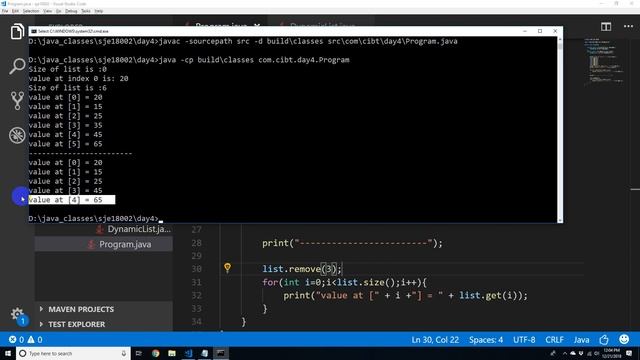
Task: Click the feedback smiley icon
Action: tap(624, 339)
